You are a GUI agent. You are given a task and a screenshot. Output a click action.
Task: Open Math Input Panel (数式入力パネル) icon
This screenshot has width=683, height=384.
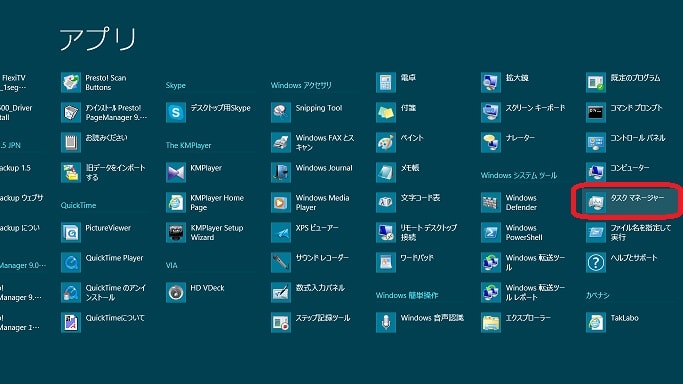click(x=281, y=293)
